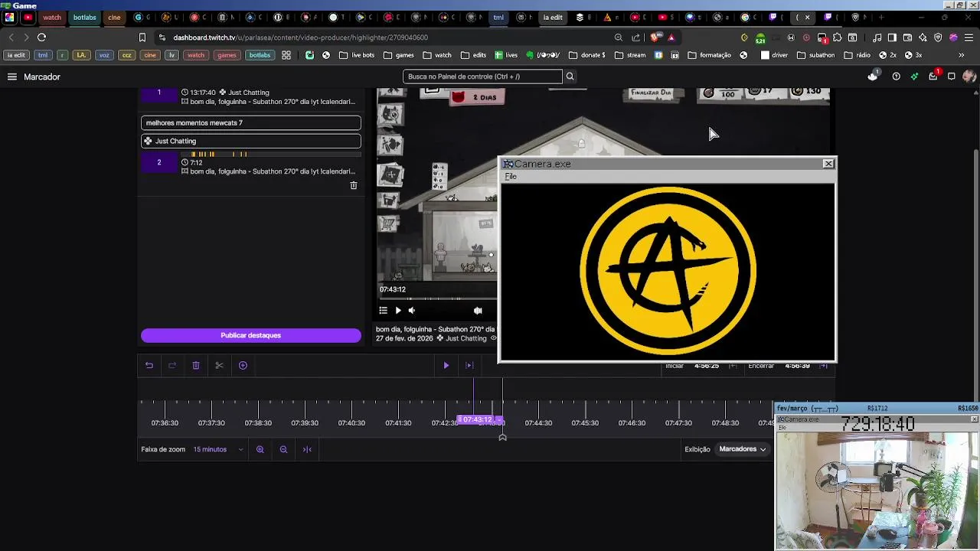Open the hamburger navigation menu
Viewport: 980px width, 551px height.
pos(12,77)
